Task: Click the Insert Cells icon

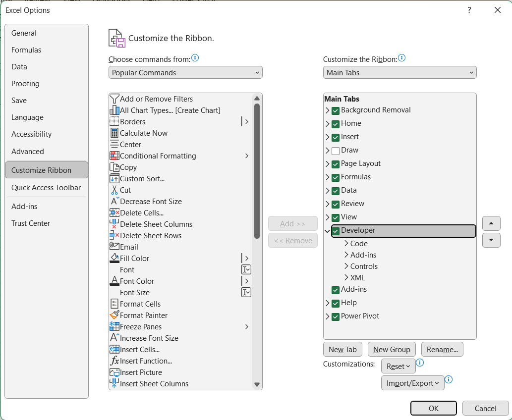Action: [114, 350]
